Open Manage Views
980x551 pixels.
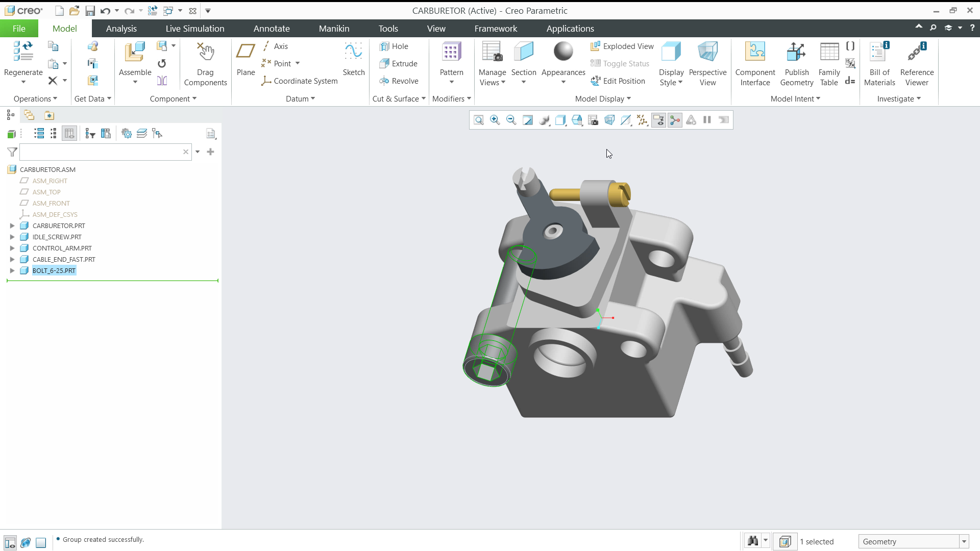[492, 64]
